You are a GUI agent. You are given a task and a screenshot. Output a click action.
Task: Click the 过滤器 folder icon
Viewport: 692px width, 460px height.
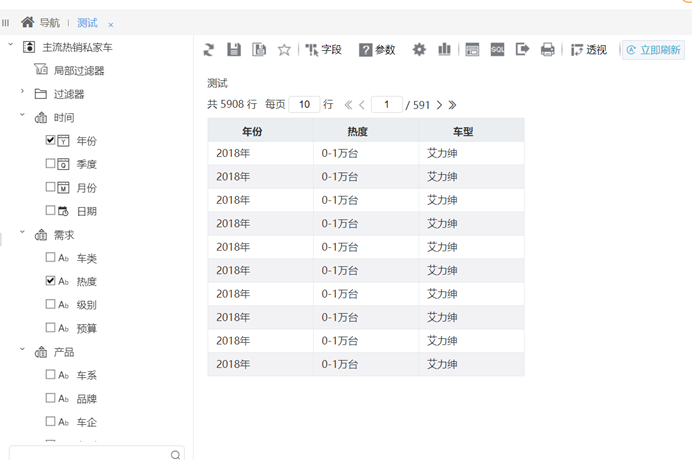(x=41, y=94)
